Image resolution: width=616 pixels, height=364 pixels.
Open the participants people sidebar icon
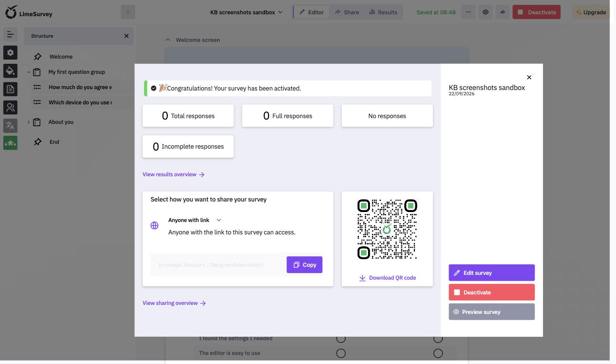(x=10, y=107)
